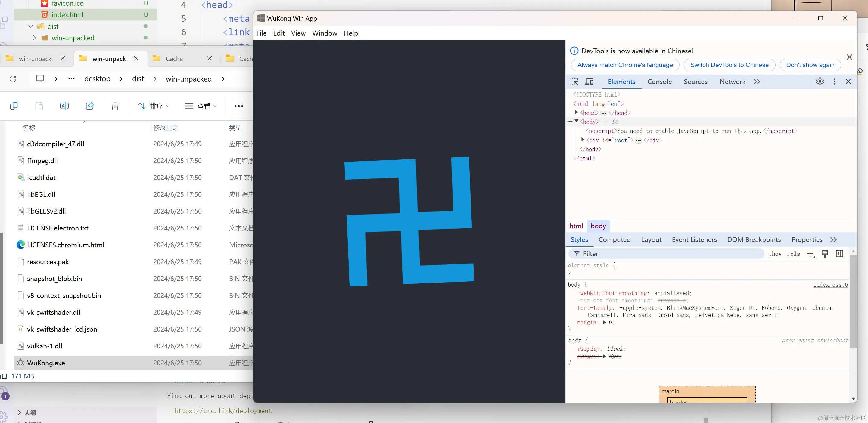Click the rename icon in Explorer toolbar
868x423 pixels.
[x=64, y=106]
